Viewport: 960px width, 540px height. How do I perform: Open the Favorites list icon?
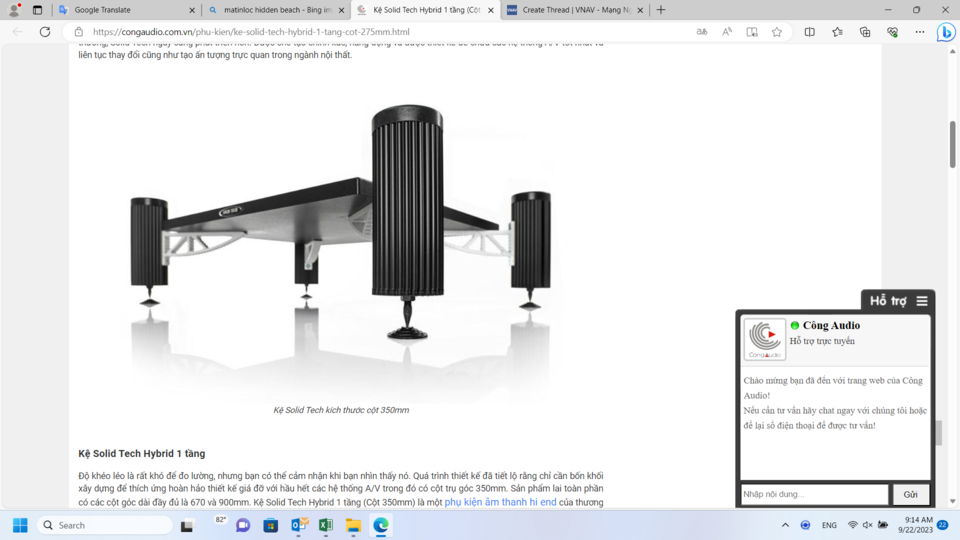(837, 32)
